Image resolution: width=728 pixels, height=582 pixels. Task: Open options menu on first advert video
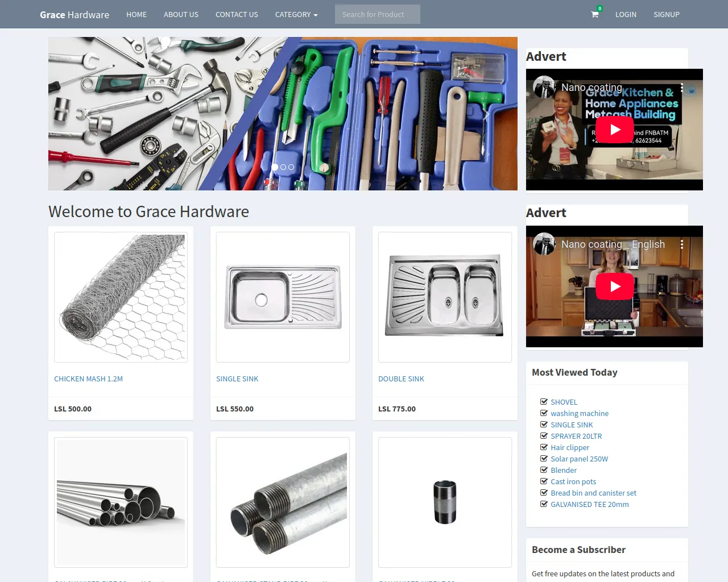pos(681,88)
